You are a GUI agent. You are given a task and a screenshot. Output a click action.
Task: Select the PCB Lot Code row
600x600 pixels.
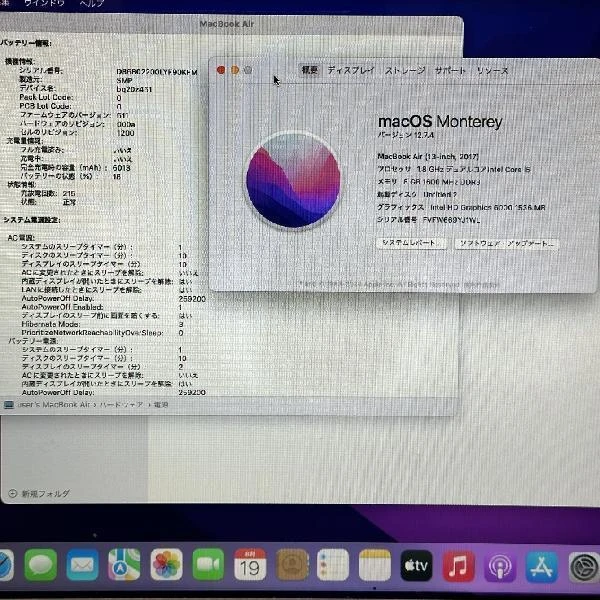pos(70,106)
